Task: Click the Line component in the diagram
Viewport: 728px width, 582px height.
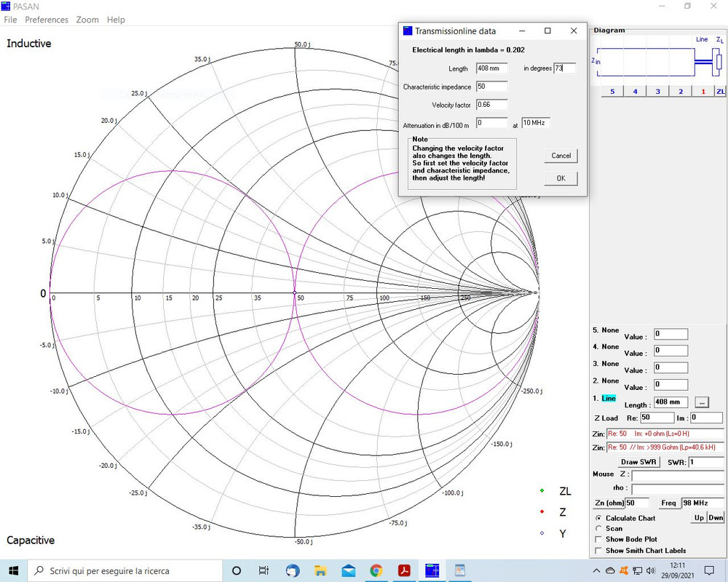Action: (703, 61)
